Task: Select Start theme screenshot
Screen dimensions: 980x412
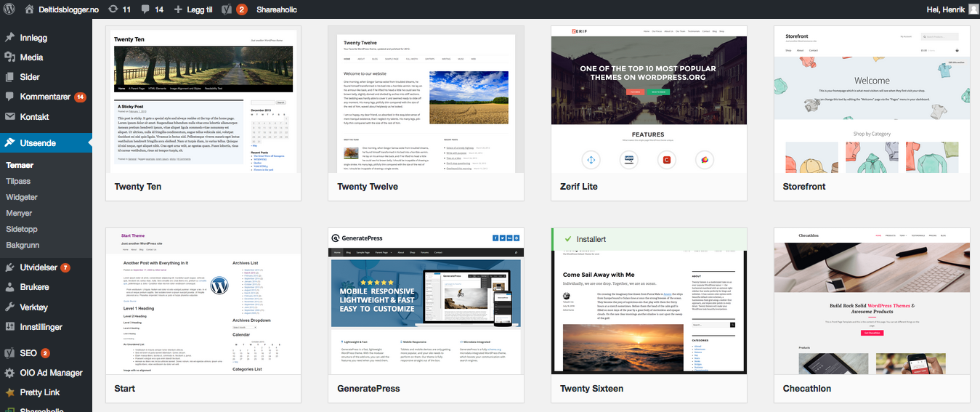Action: [x=203, y=302]
